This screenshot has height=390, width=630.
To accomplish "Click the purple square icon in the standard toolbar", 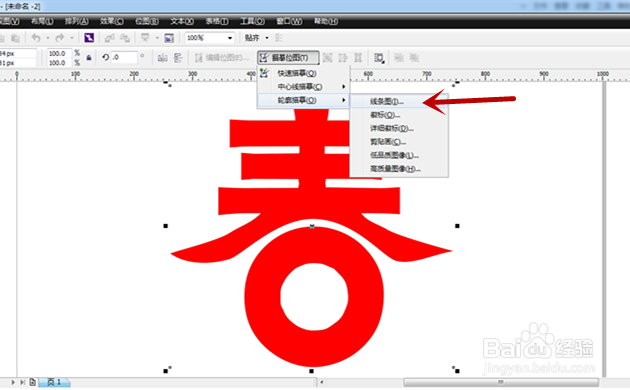I will tap(89, 38).
